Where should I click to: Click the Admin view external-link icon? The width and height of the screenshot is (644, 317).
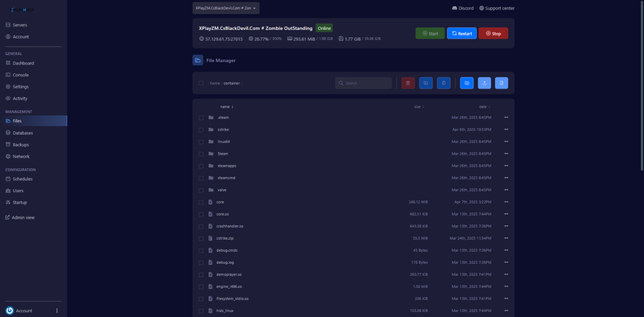pyautogui.click(x=7, y=217)
